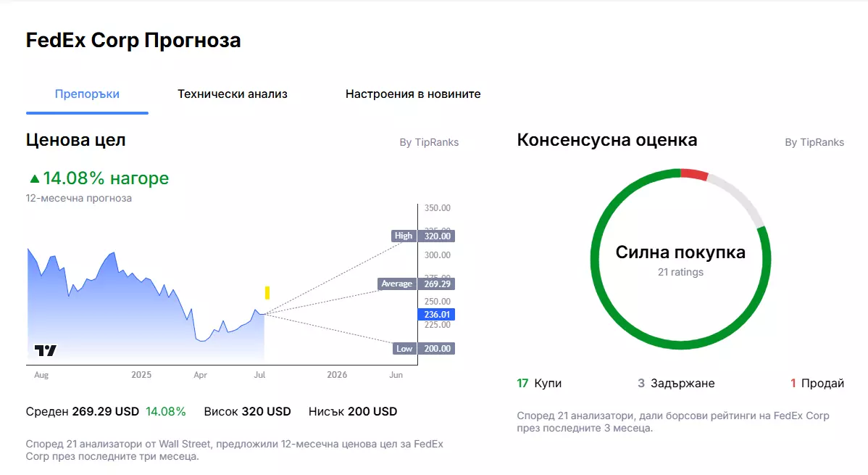The height and width of the screenshot is (475, 868).
Task: Click the 300.00 axis value
Action: [438, 255]
